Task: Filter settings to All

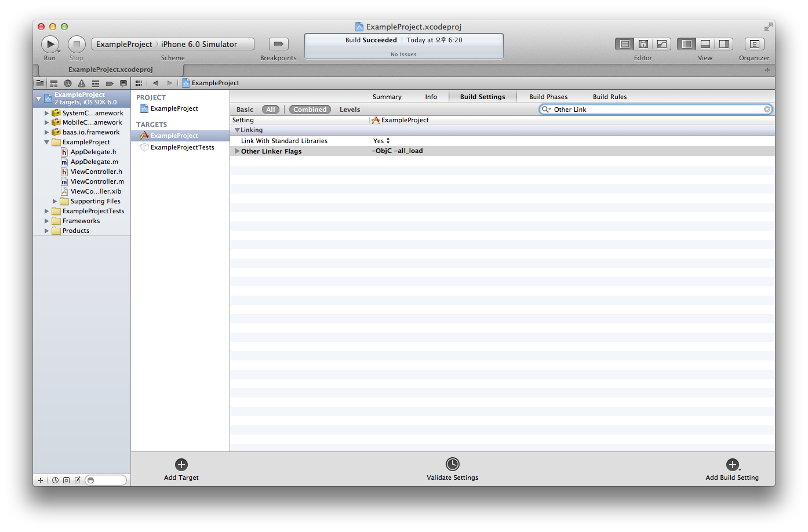Action: coord(271,110)
